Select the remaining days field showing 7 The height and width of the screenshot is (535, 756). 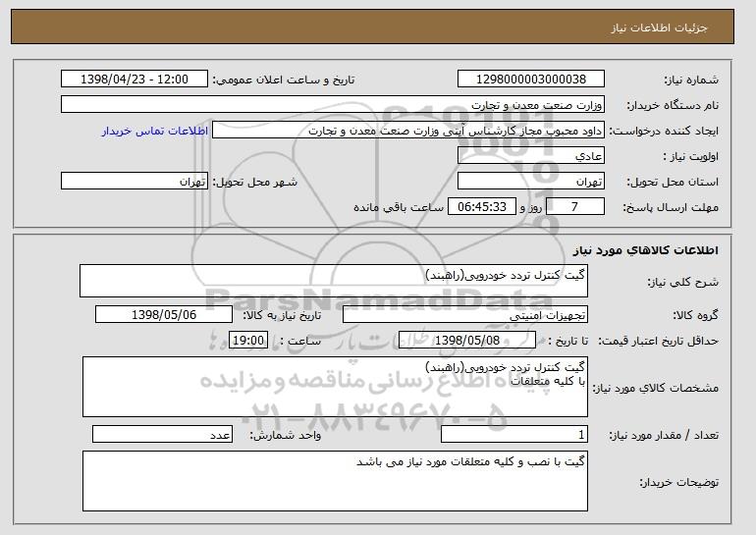(575, 207)
